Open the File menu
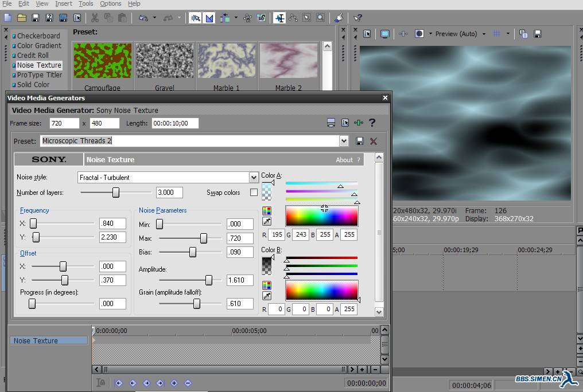The width and height of the screenshot is (583, 392). click(7, 3)
